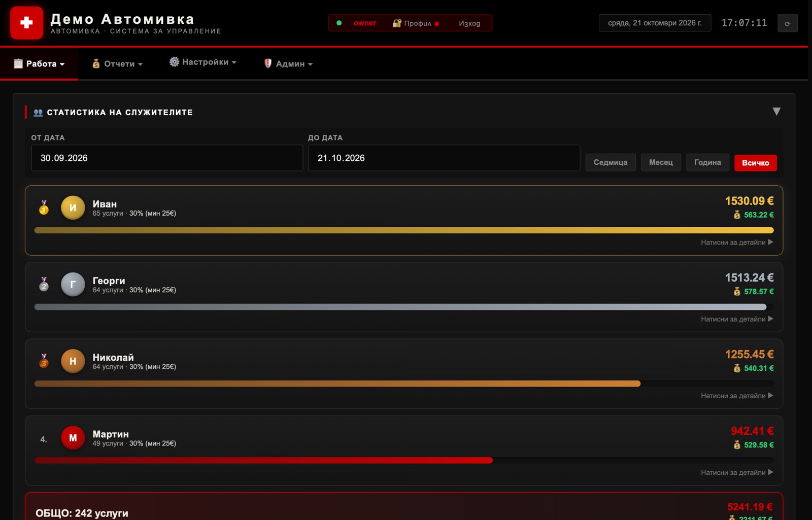Expand details for Иван via Натисни за детайли
Screen dimensions: 812x520
[x=737, y=242]
